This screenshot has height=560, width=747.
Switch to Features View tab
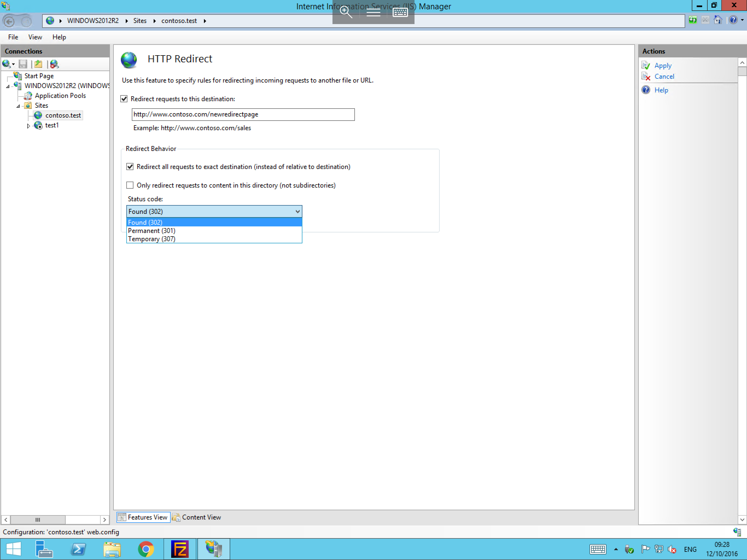(143, 517)
